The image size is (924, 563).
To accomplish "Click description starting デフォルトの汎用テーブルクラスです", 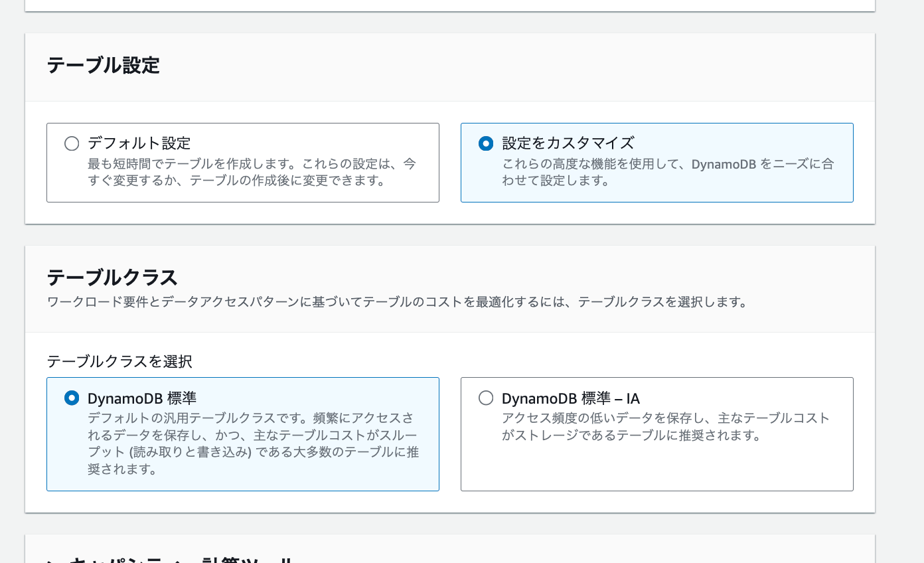I will [253, 443].
